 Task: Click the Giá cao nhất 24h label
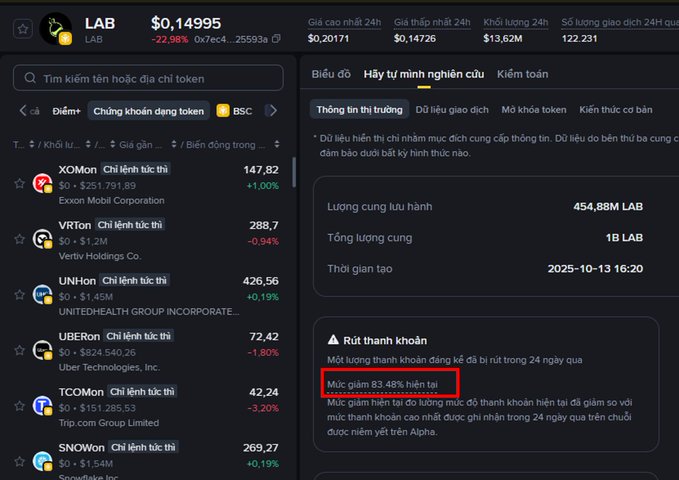coord(344,22)
